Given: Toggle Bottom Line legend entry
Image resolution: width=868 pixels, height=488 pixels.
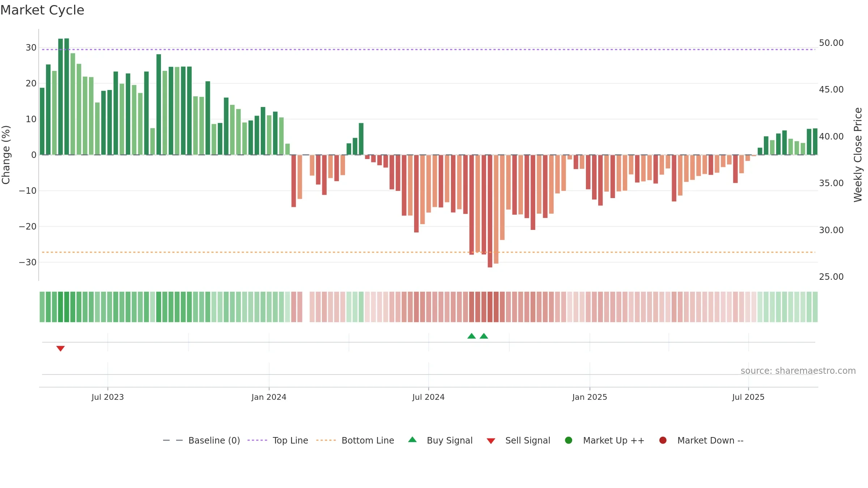Looking at the screenshot, I should 355,440.
